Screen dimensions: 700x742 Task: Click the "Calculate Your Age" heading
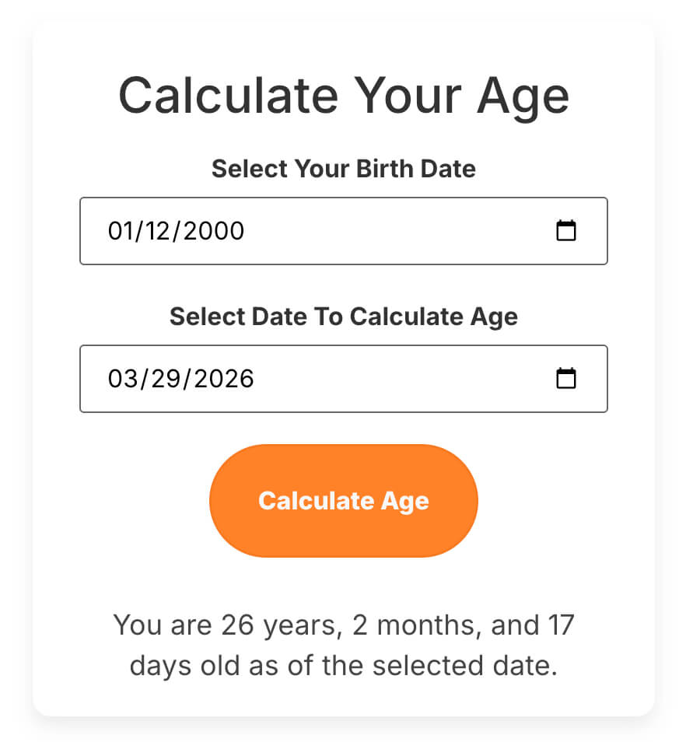pyautogui.click(x=343, y=96)
